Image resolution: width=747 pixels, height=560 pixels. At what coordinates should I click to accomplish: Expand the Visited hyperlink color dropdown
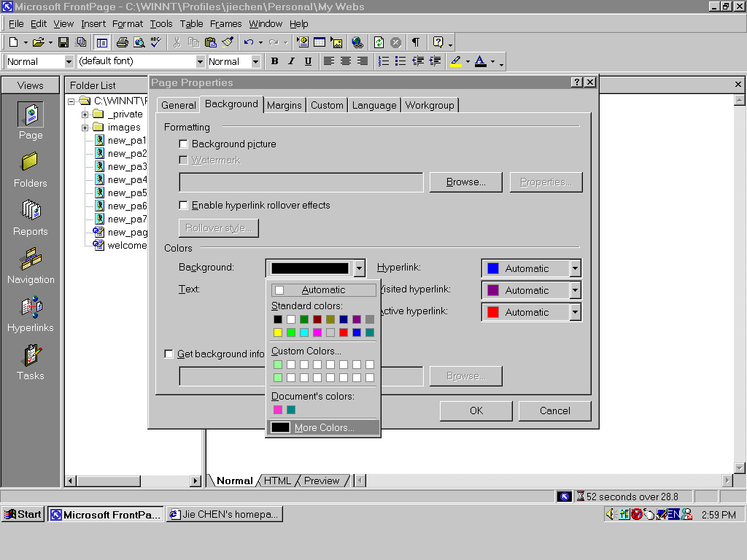pos(575,290)
